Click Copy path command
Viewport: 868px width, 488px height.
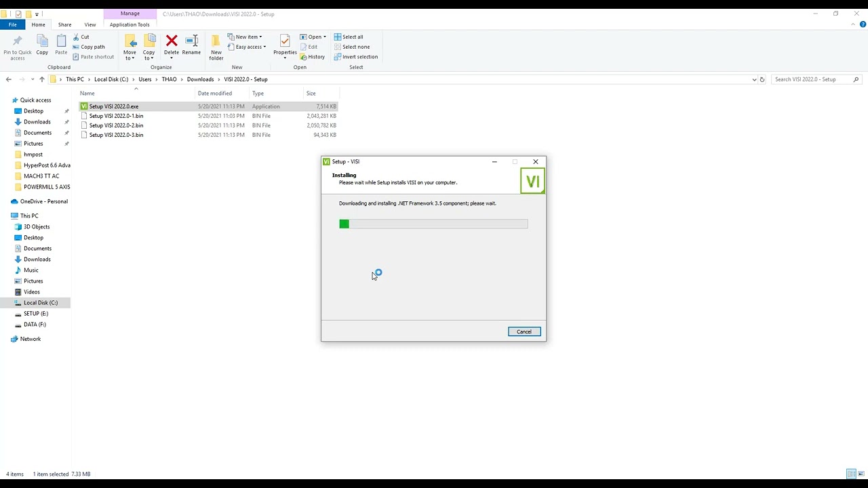(x=89, y=47)
